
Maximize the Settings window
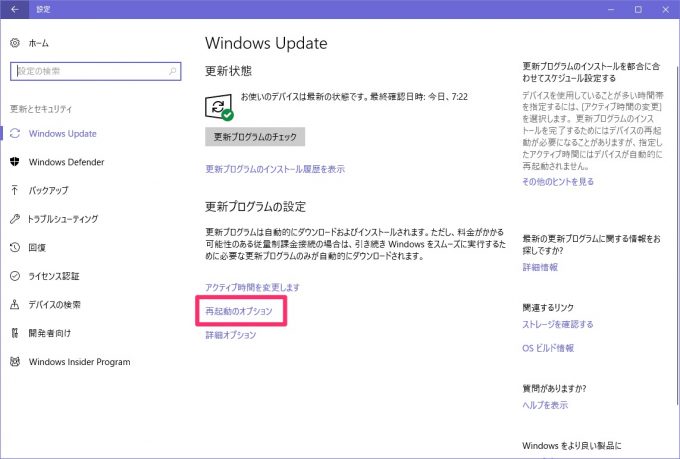(x=638, y=9)
